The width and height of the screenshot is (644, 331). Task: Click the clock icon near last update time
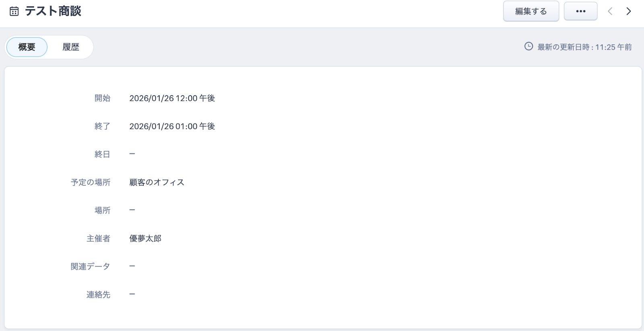click(x=528, y=46)
